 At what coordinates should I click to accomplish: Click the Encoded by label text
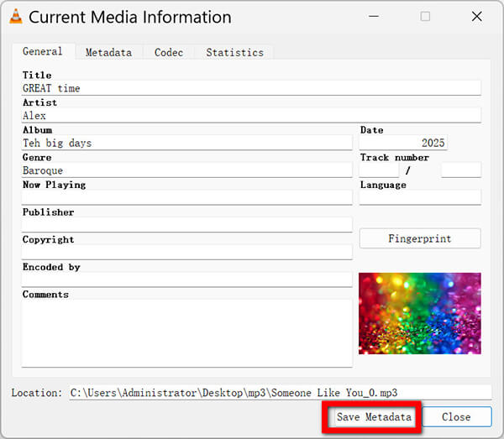point(51,267)
